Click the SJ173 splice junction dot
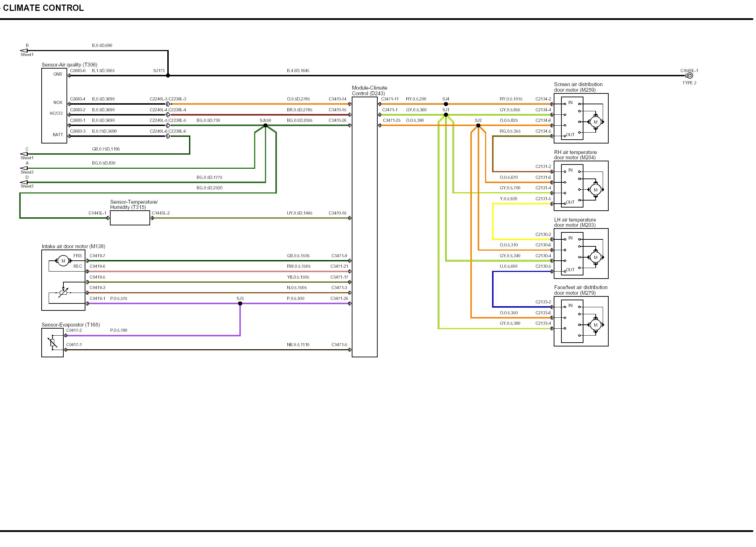Image resolution: width=756 pixels, height=547 pixels. click(168, 76)
